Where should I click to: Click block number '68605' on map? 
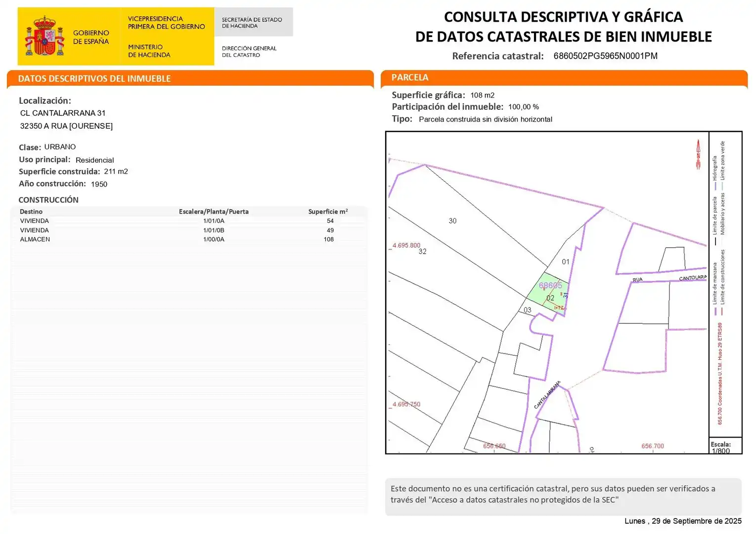click(550, 285)
